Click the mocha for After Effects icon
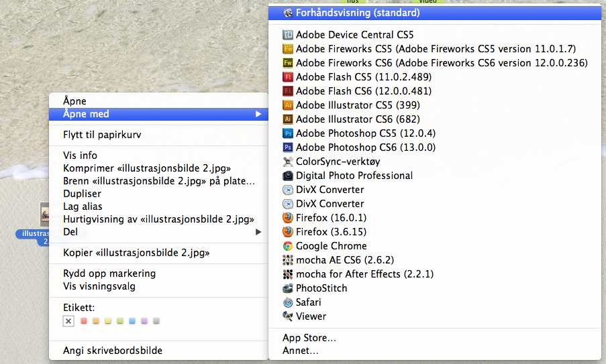Viewport: 606px width, 364px height. point(288,274)
